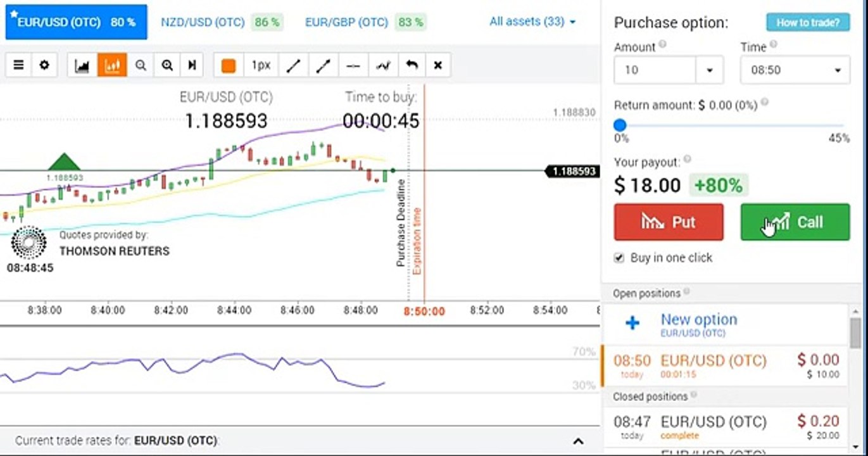The image size is (868, 456).
Task: Click the Open positions help icon
Action: pyautogui.click(x=687, y=291)
